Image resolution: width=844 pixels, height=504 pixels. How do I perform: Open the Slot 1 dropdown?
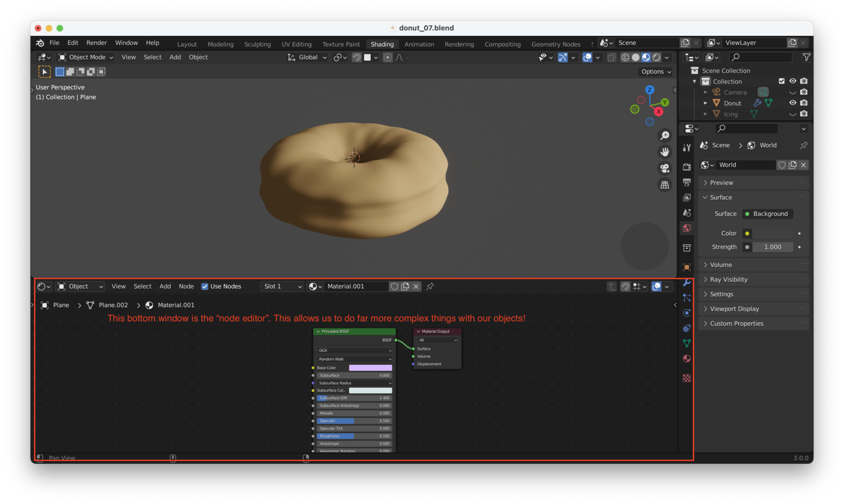click(x=282, y=287)
